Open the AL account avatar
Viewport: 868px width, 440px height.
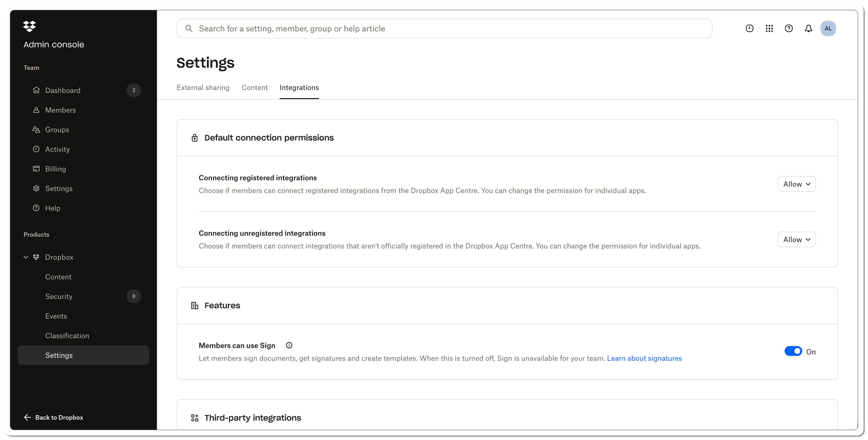pyautogui.click(x=828, y=29)
